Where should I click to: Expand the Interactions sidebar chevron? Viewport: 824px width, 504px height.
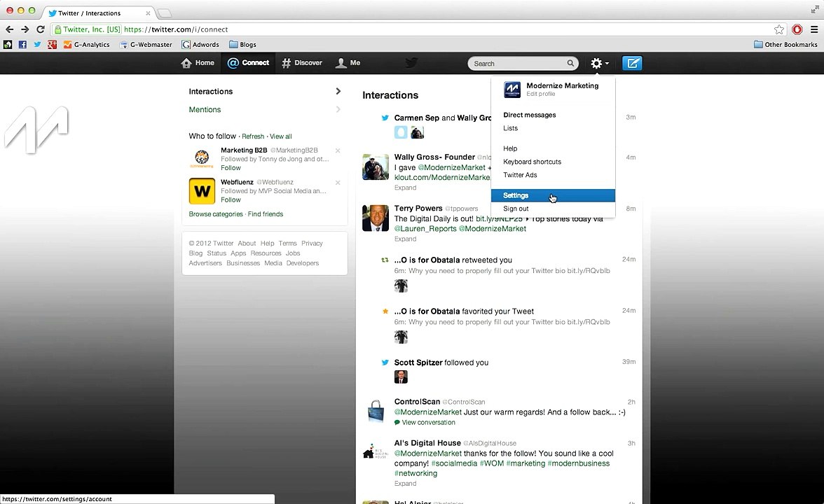click(338, 91)
